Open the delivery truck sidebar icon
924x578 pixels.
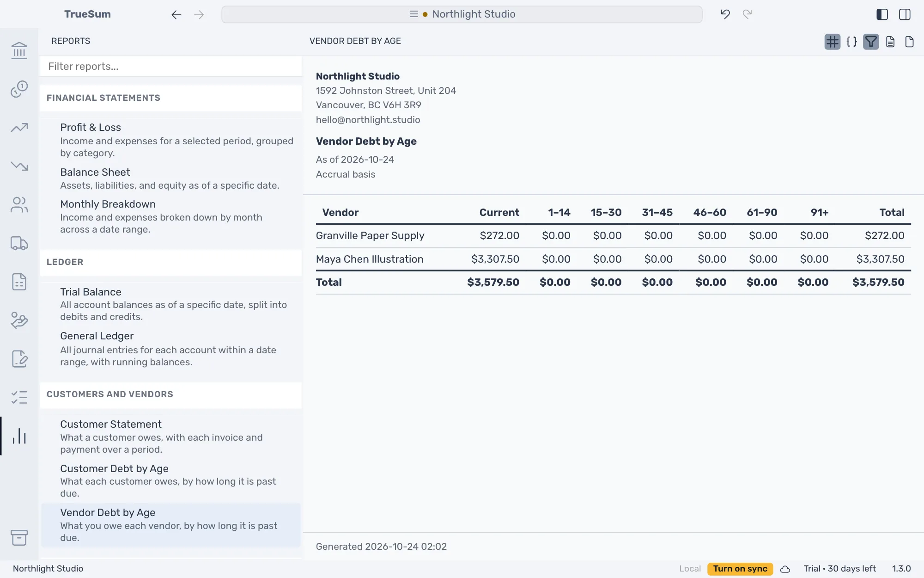19,243
